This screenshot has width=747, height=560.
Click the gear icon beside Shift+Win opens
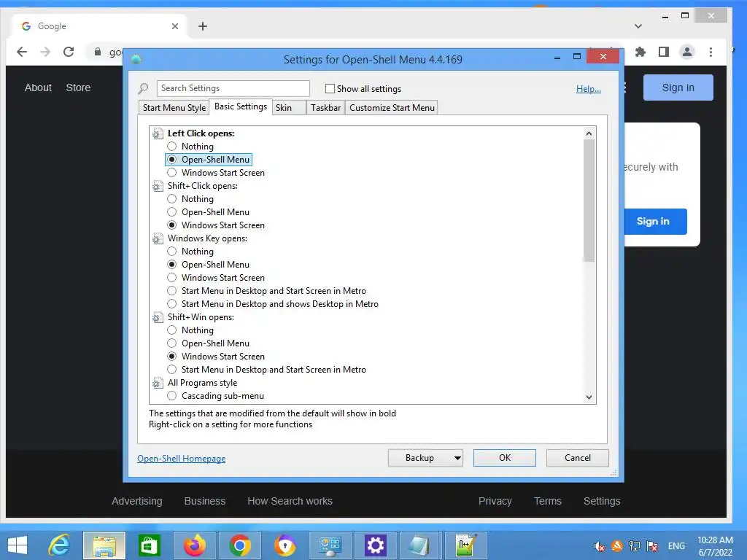[158, 317]
